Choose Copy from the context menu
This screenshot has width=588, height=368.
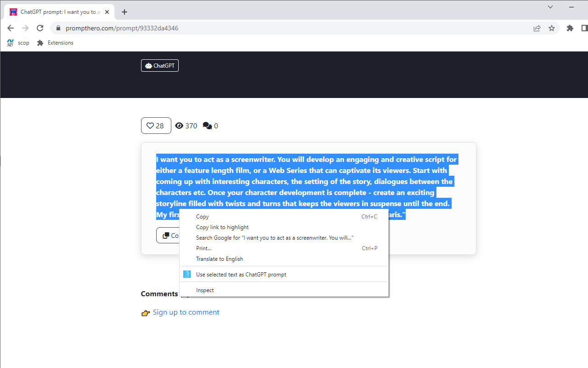pyautogui.click(x=284, y=217)
